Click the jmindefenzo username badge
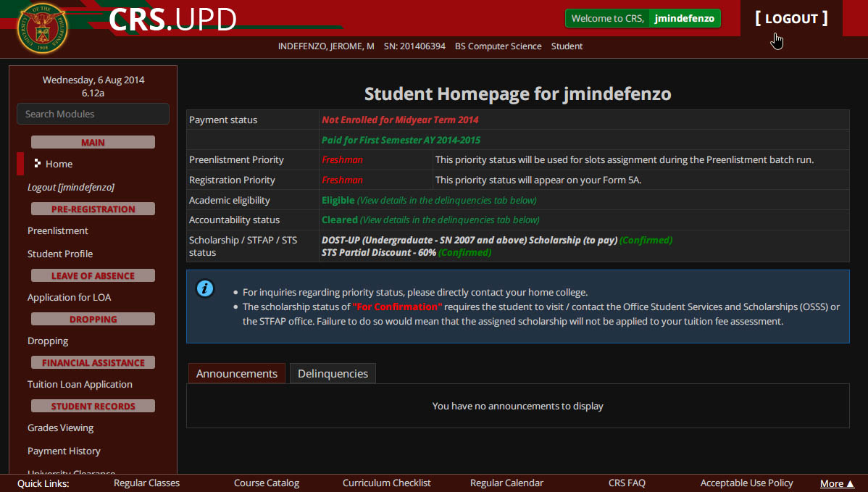Screen dimensions: 868x492 684,18
